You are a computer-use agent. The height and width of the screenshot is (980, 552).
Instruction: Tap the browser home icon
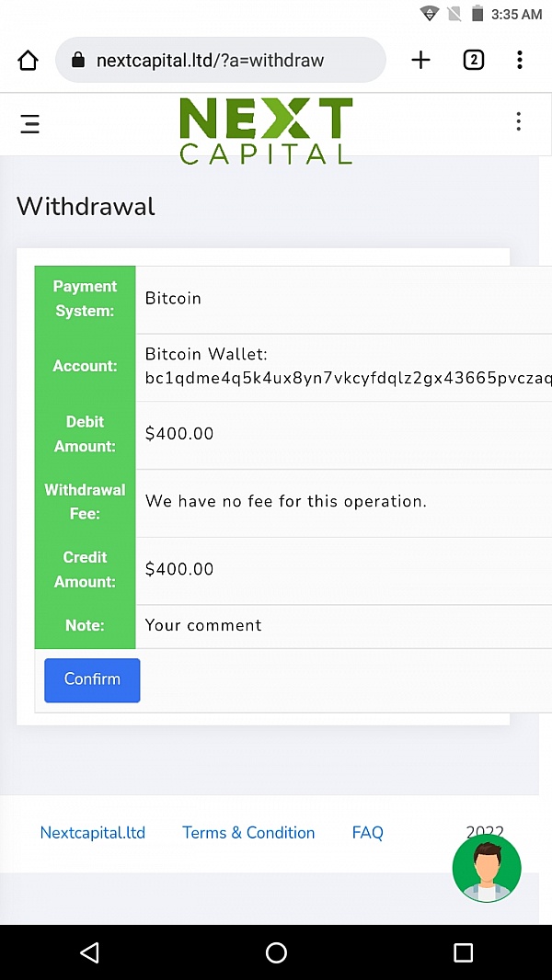click(29, 61)
